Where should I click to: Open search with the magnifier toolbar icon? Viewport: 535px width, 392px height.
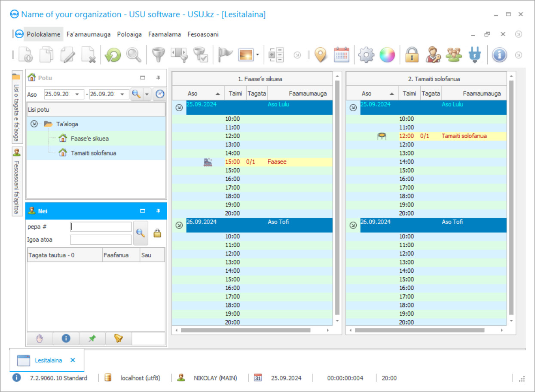(134, 55)
